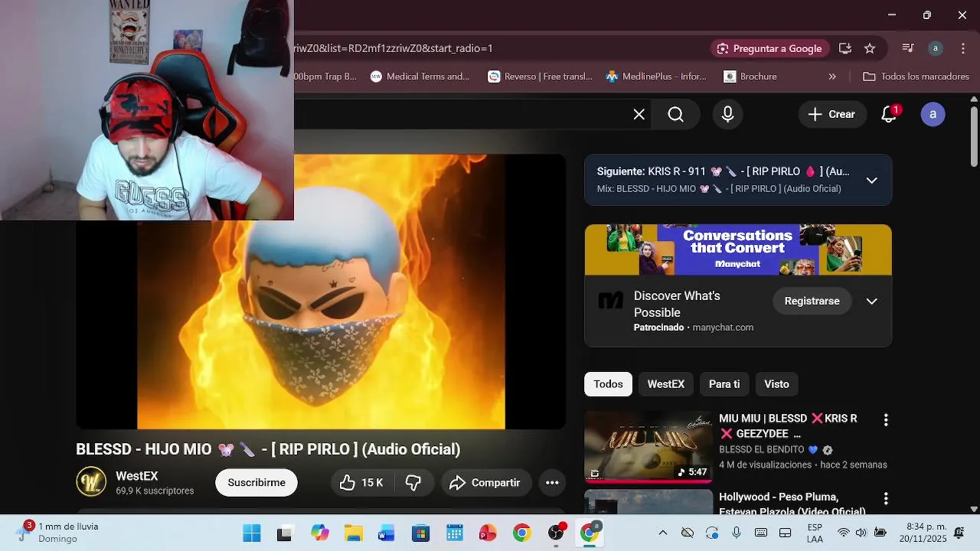Click the microphone icon in system tray
Viewport: 980px width, 551px height.
737,533
